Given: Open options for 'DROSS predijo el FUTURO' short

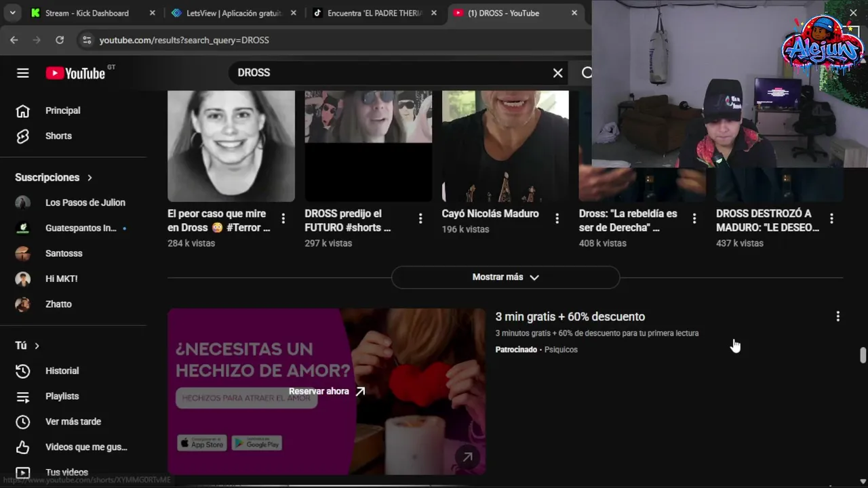Looking at the screenshot, I should coord(420,218).
